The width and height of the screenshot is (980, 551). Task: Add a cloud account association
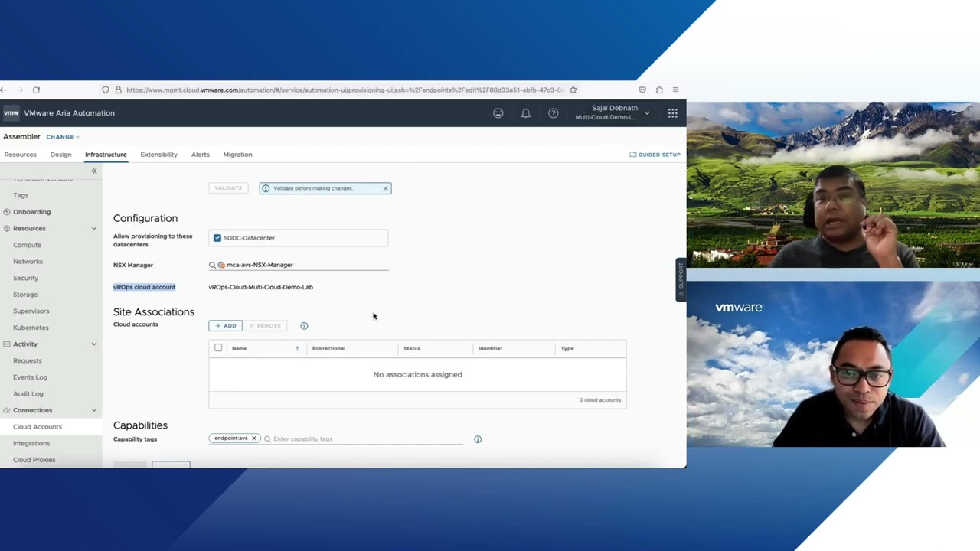[226, 326]
